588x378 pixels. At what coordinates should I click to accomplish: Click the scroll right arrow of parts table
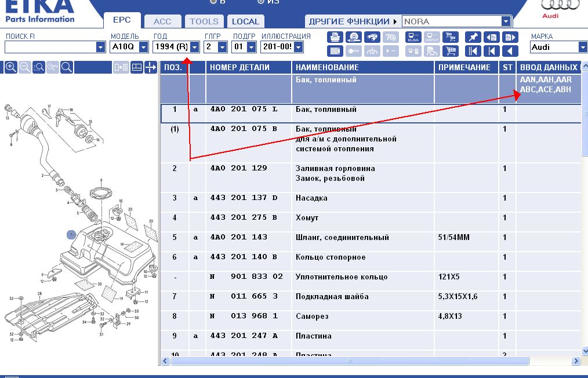pyautogui.click(x=576, y=361)
